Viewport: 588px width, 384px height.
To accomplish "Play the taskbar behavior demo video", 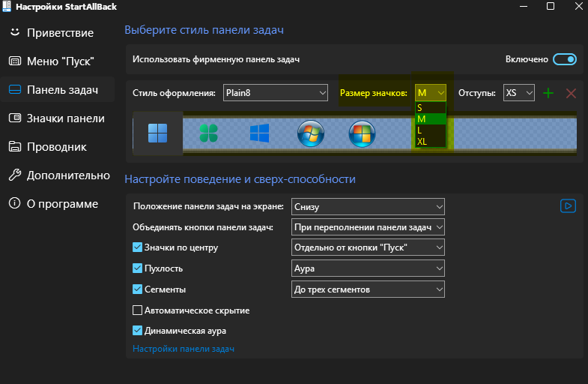I will pyautogui.click(x=568, y=206).
